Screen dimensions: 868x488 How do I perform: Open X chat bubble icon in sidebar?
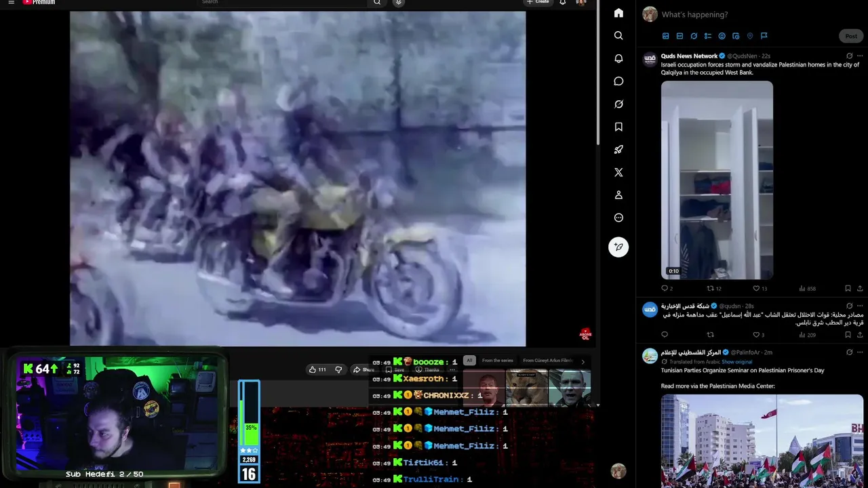click(618, 81)
